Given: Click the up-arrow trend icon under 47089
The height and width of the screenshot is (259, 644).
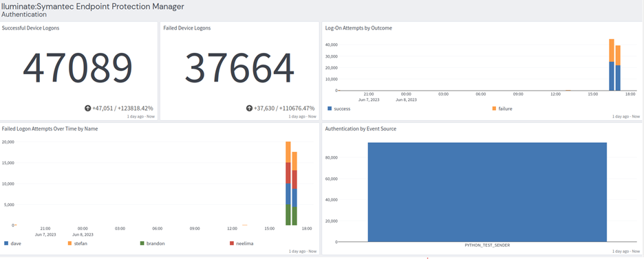Looking at the screenshot, I should pyautogui.click(x=87, y=109).
